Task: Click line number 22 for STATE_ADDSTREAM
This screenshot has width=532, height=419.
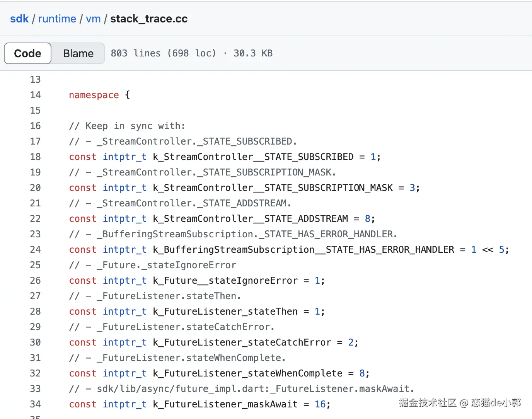Action: pyautogui.click(x=35, y=219)
